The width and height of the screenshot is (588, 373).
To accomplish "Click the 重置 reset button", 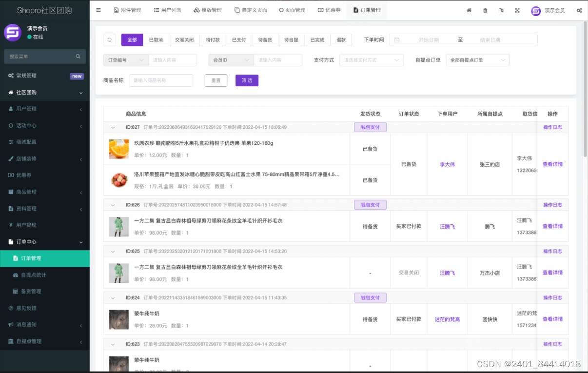I will coord(216,79).
